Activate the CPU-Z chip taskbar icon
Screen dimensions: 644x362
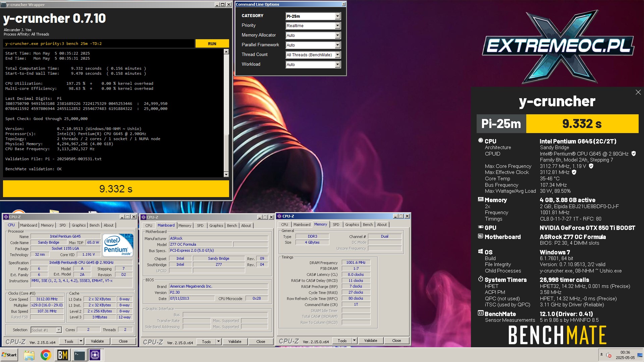tap(95, 355)
